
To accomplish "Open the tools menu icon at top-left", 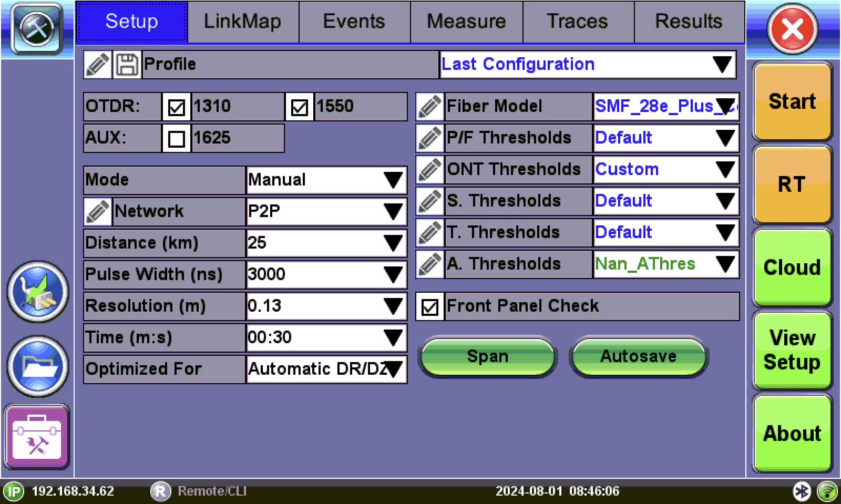I will 37,28.
